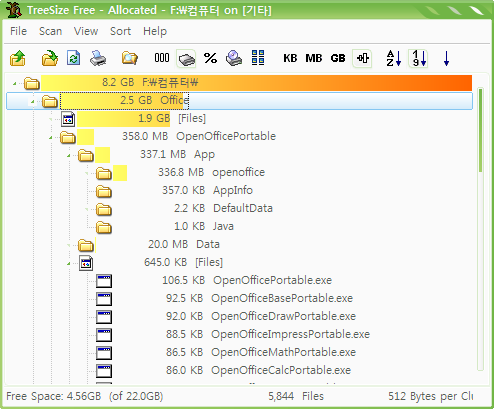Open the Scan menu
The image size is (494, 409).
[x=50, y=31]
